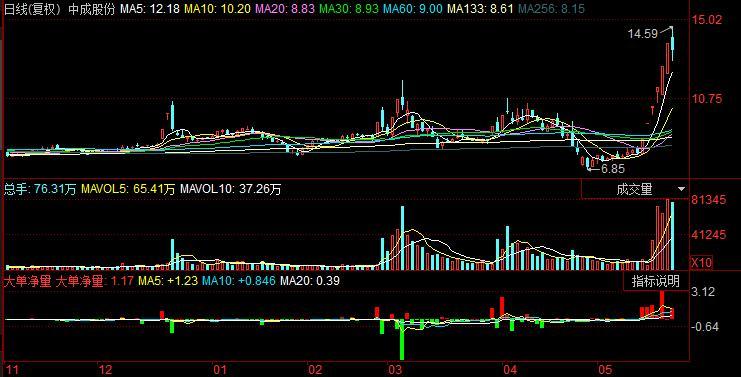Screen dimensions: 741x377
Task: Click the 大单净量 MA10: +0.846 legend
Action: tap(239, 282)
